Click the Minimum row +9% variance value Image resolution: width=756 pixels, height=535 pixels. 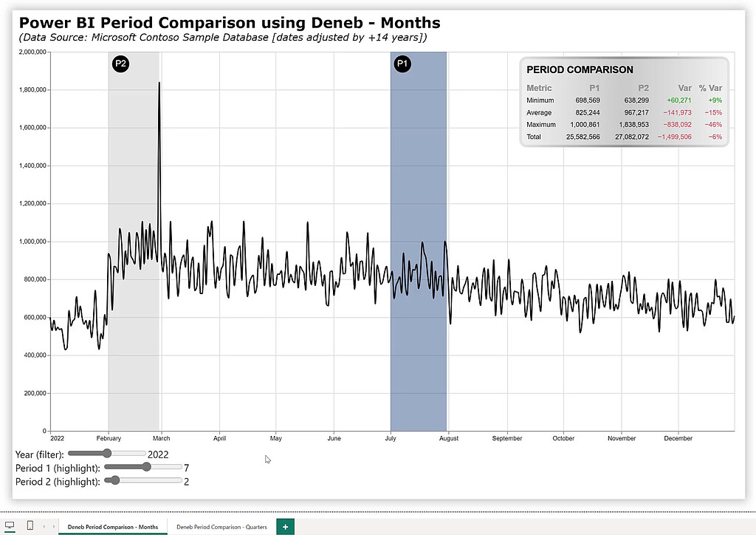[x=714, y=100]
